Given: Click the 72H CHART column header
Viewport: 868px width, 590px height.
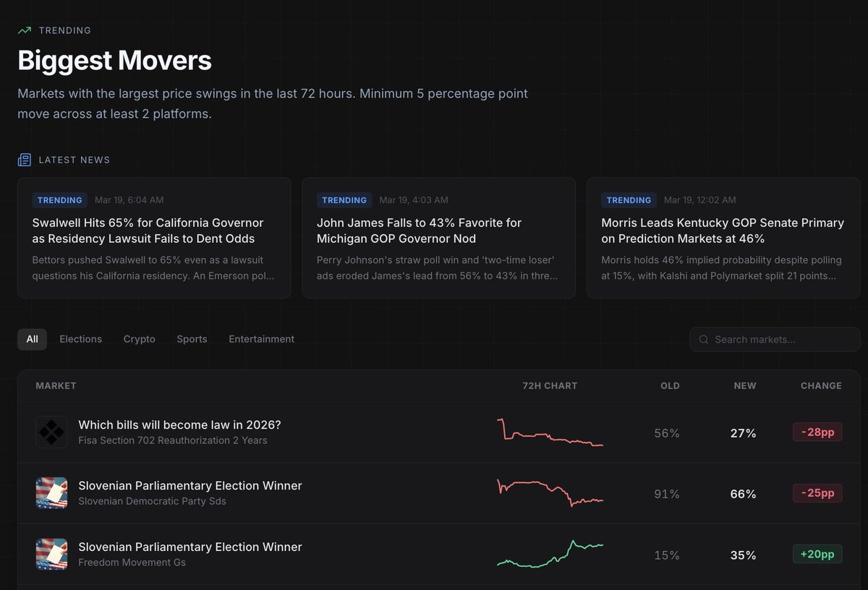Looking at the screenshot, I should coord(550,386).
